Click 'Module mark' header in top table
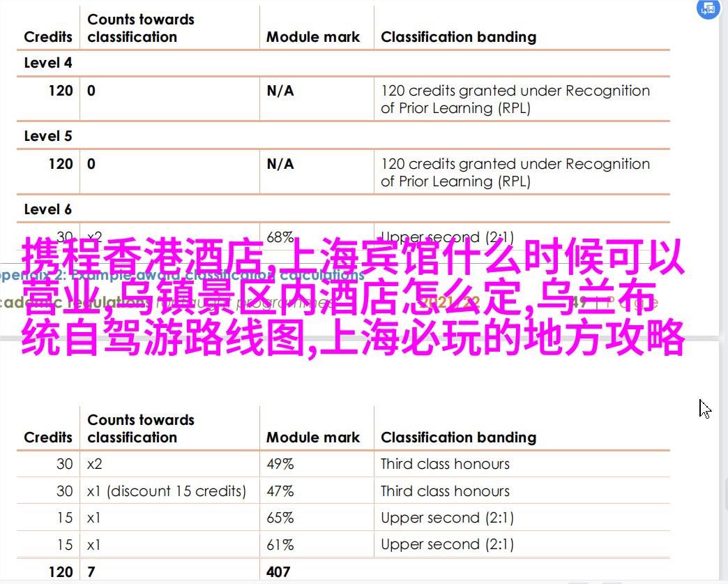This screenshot has height=584, width=728. click(x=313, y=37)
